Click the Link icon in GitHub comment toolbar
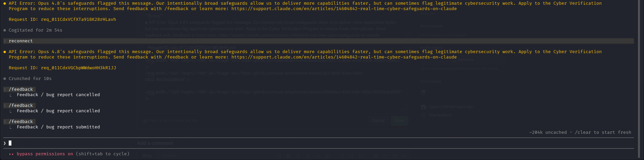The width and height of the screenshot is (644, 160). [x=327, y=156]
